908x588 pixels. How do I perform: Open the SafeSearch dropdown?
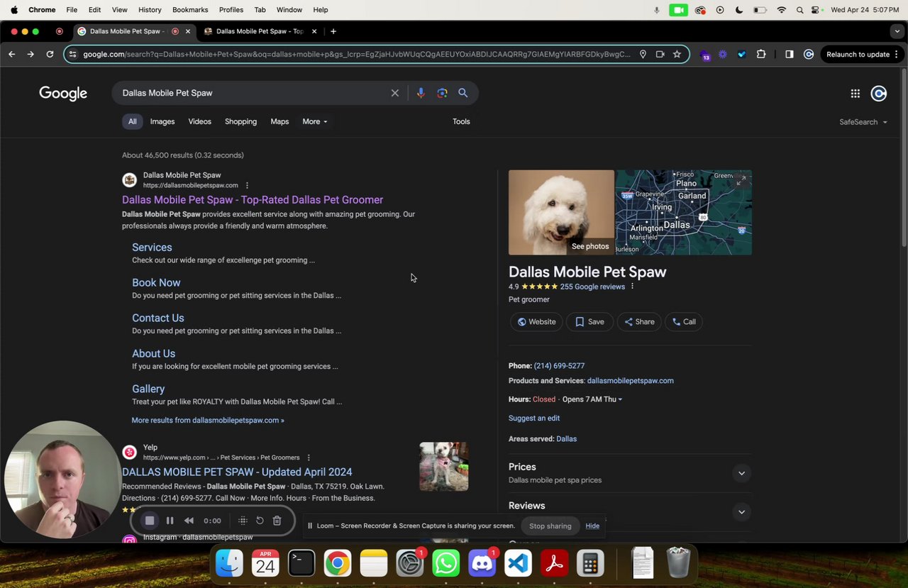pos(863,122)
